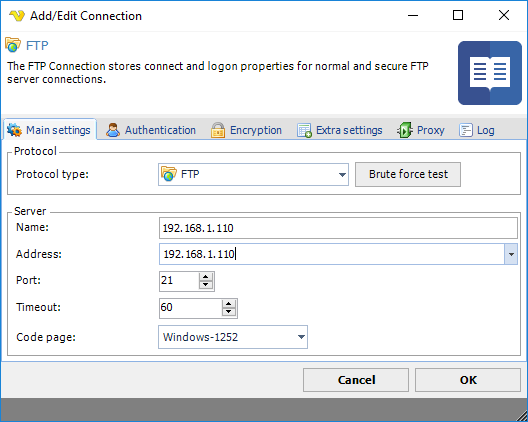Increase the Port value with up arrow

coord(206,277)
